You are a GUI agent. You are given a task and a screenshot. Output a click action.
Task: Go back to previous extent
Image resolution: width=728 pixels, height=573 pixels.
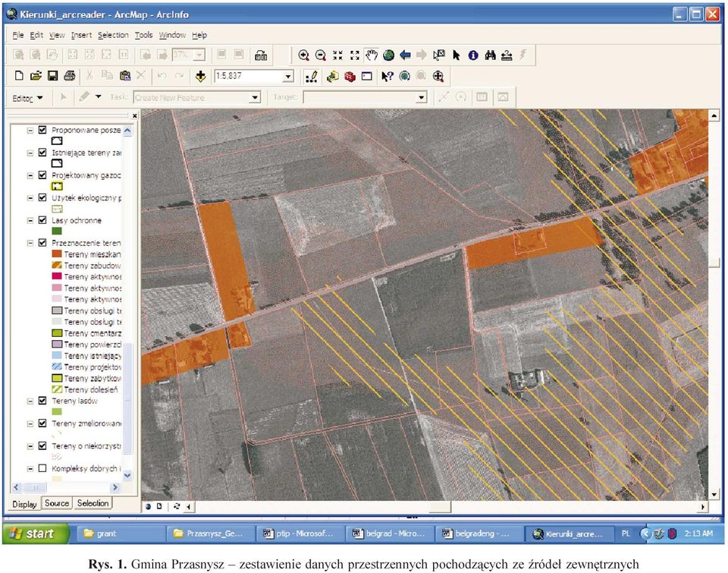pos(405,55)
